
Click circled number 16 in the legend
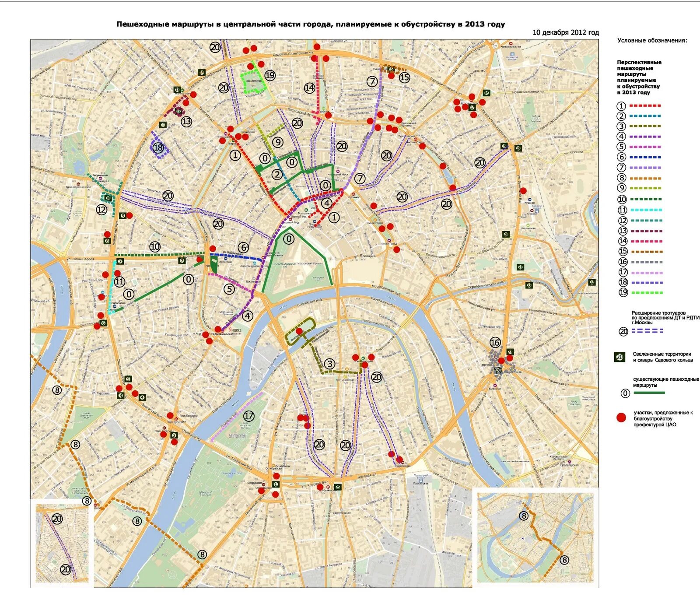point(623,262)
